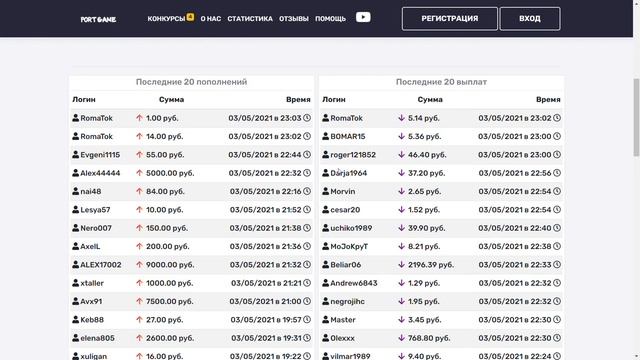Click the Регистрация button
The image size is (640, 360).
click(x=450, y=19)
